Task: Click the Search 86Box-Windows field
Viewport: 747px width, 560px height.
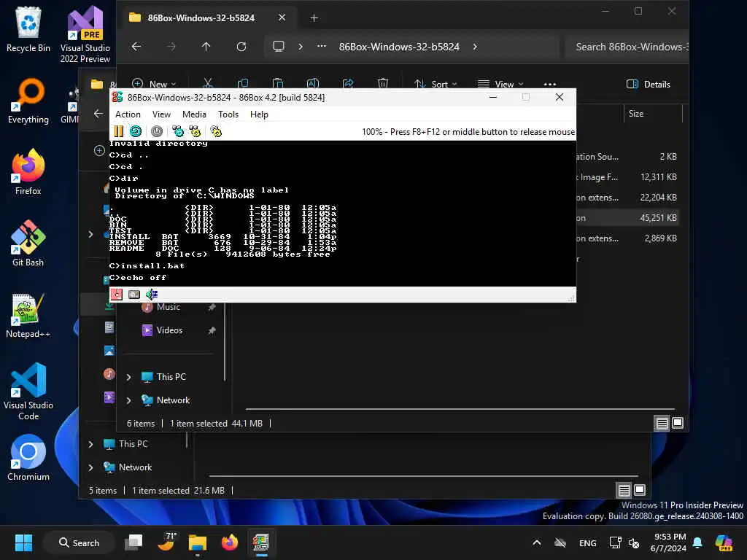Action: coord(627,47)
